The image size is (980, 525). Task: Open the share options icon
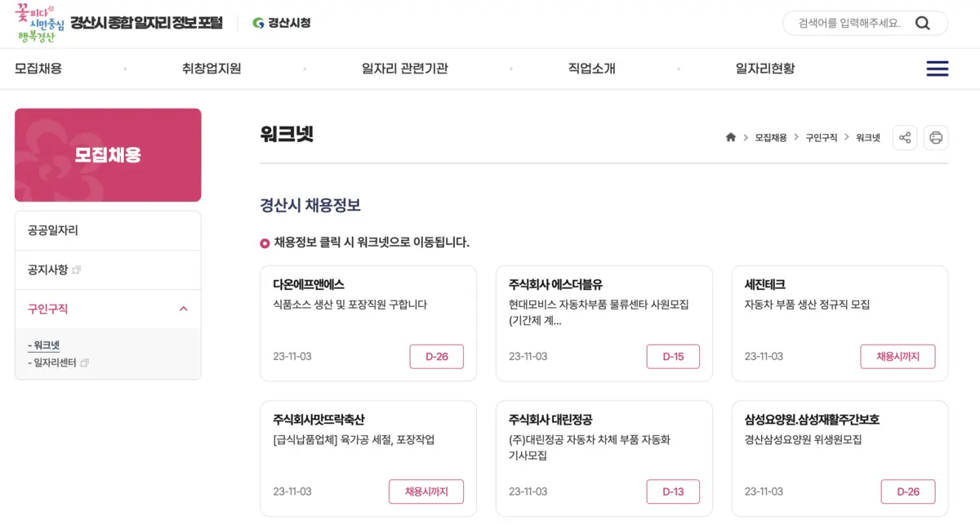coord(904,137)
